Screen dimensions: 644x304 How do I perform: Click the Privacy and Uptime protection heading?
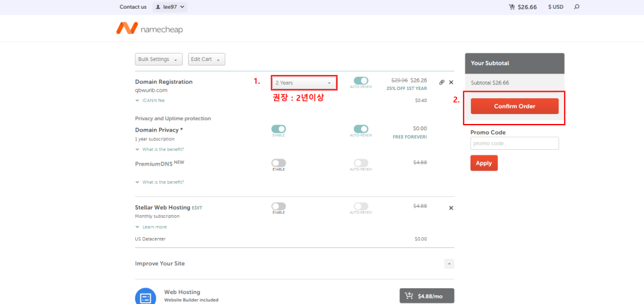click(173, 118)
